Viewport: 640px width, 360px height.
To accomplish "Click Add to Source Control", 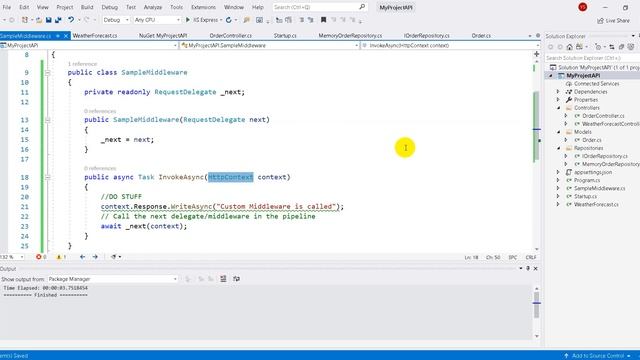I will pyautogui.click(x=597, y=356).
